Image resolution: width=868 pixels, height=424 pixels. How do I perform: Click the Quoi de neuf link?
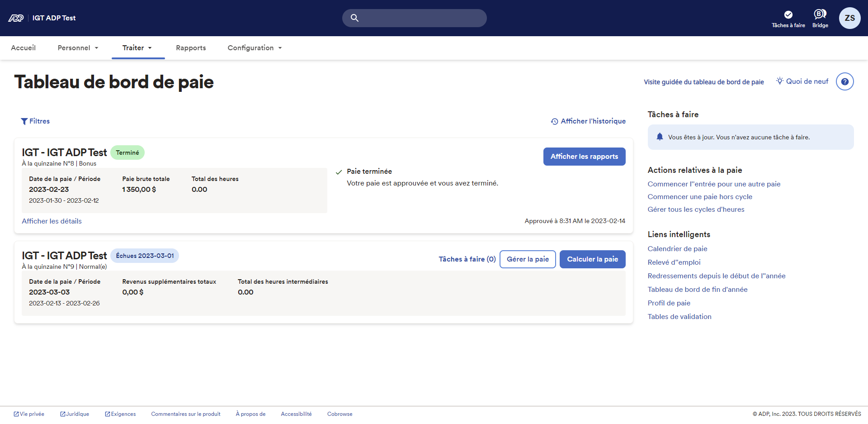pos(802,81)
